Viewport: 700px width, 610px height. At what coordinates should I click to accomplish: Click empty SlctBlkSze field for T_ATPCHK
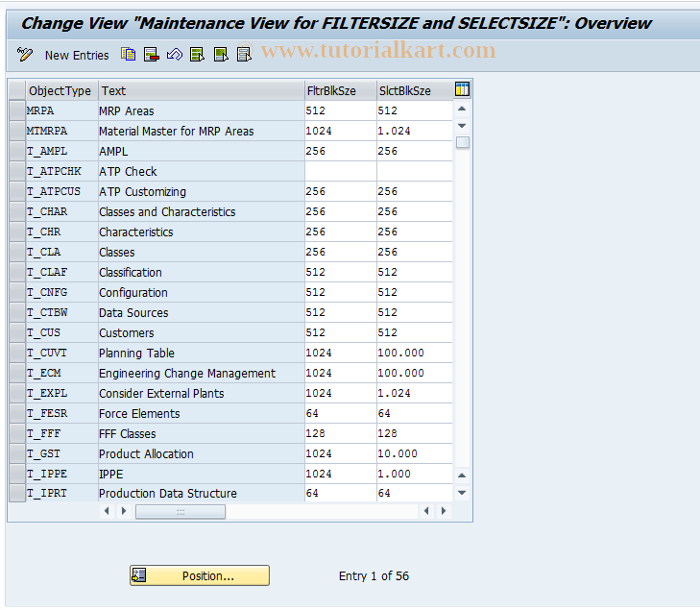[x=414, y=171]
